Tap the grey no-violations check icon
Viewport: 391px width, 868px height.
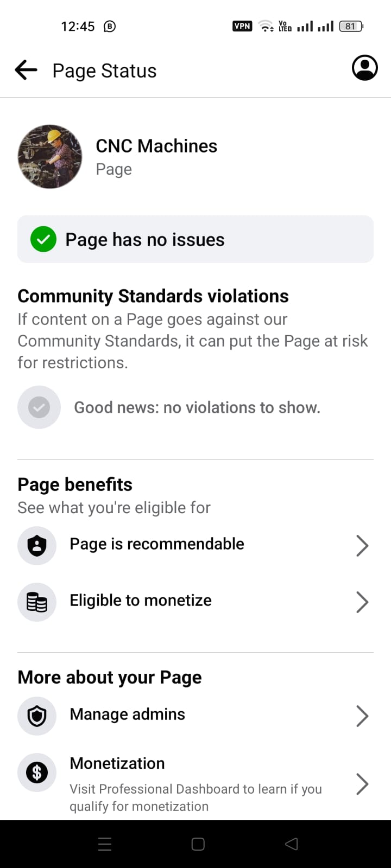tap(39, 407)
